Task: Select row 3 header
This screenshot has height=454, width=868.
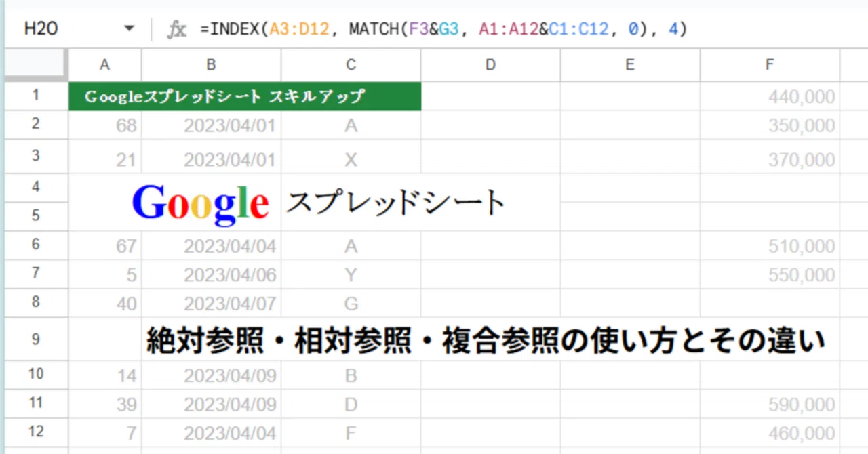Action: point(37,157)
